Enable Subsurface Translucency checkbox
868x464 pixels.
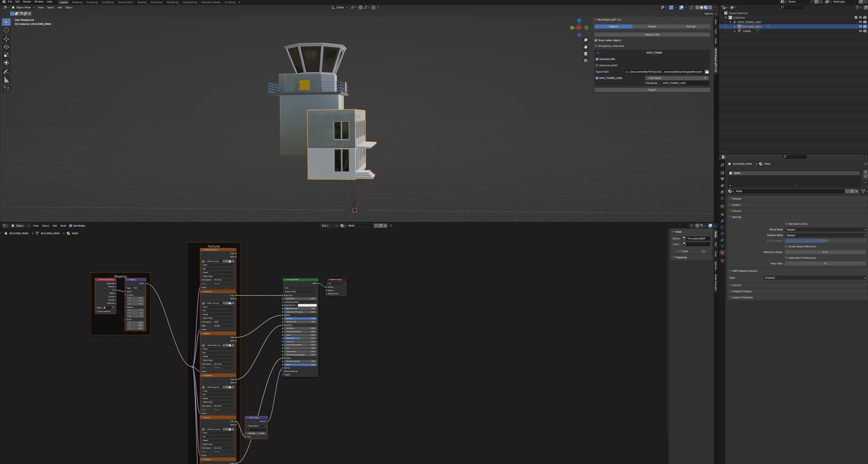(787, 258)
